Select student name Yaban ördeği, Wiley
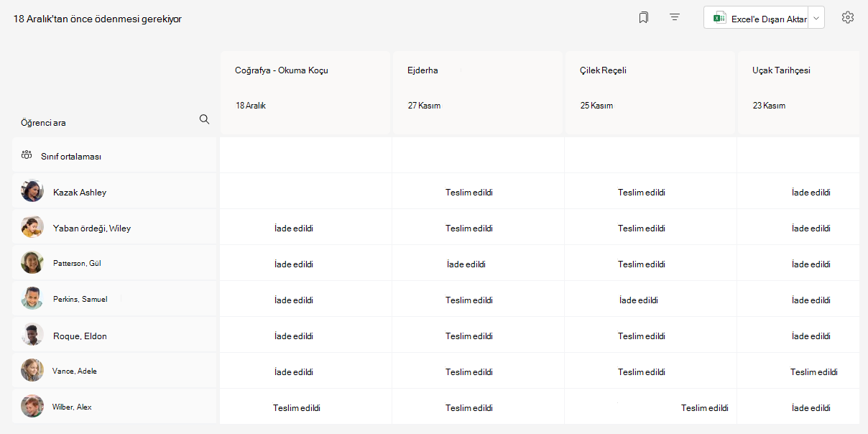The height and width of the screenshot is (434, 868). click(x=92, y=228)
